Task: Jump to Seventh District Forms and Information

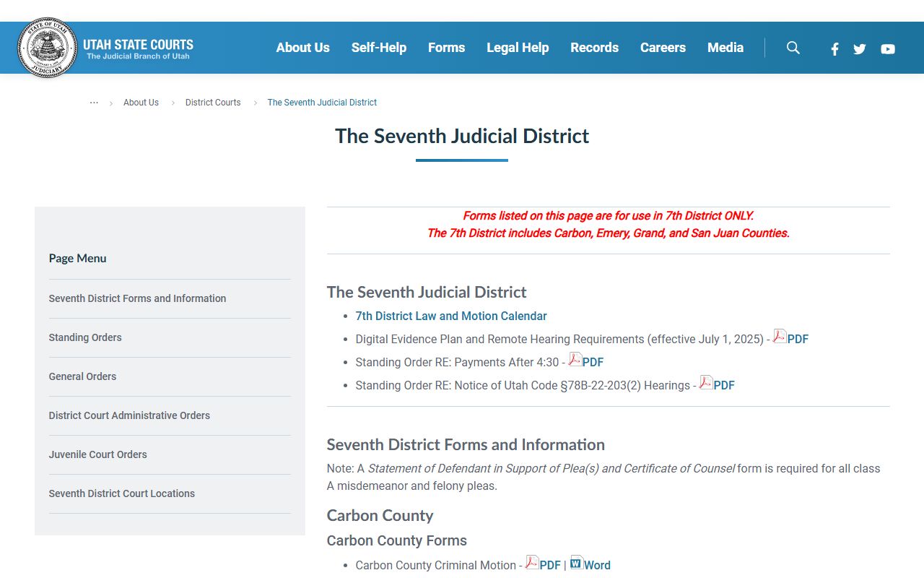Action: click(x=137, y=298)
